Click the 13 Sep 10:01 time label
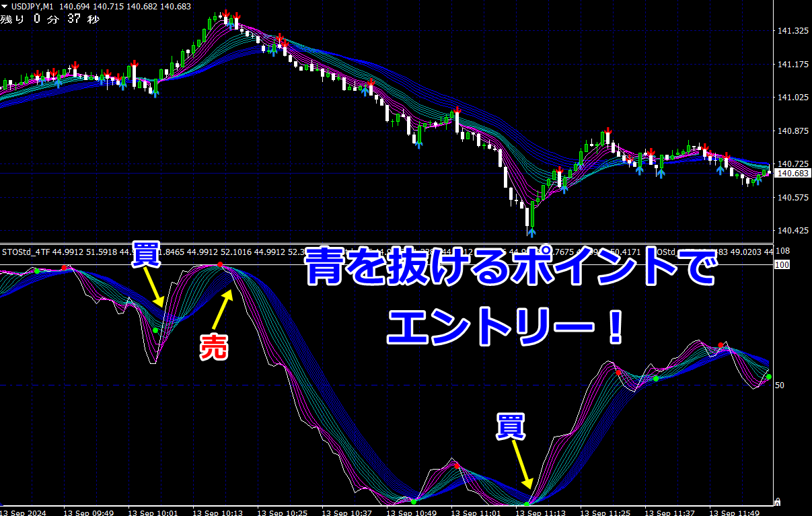This screenshot has height=516, width=812. point(153,512)
